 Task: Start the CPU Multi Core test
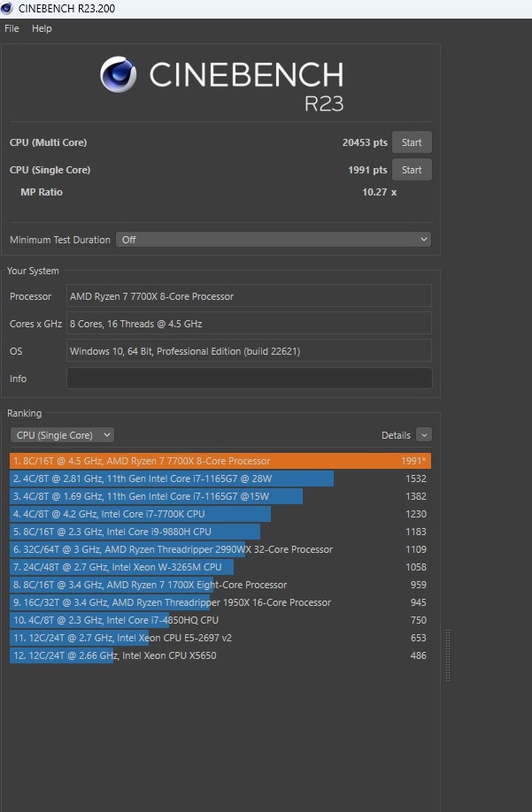coord(412,142)
